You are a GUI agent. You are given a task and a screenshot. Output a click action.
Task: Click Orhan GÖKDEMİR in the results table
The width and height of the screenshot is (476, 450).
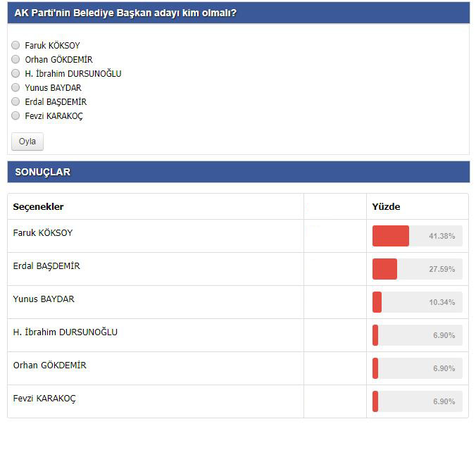click(50, 365)
